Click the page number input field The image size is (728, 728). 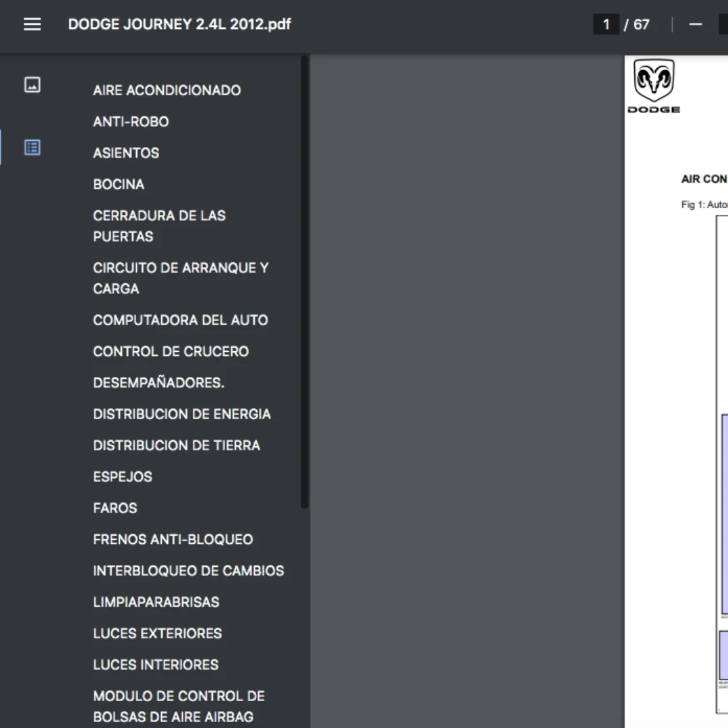tap(606, 24)
